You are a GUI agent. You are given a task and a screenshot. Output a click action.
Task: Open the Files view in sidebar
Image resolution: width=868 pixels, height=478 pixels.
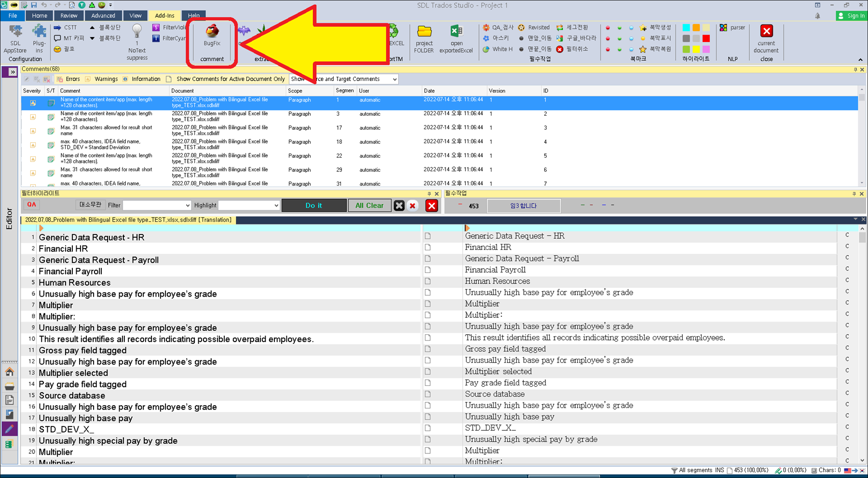pyautogui.click(x=9, y=400)
